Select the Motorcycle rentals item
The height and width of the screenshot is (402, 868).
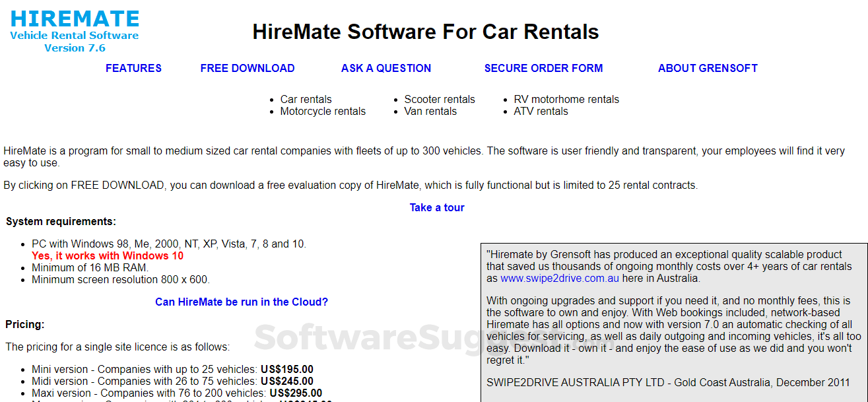(323, 111)
